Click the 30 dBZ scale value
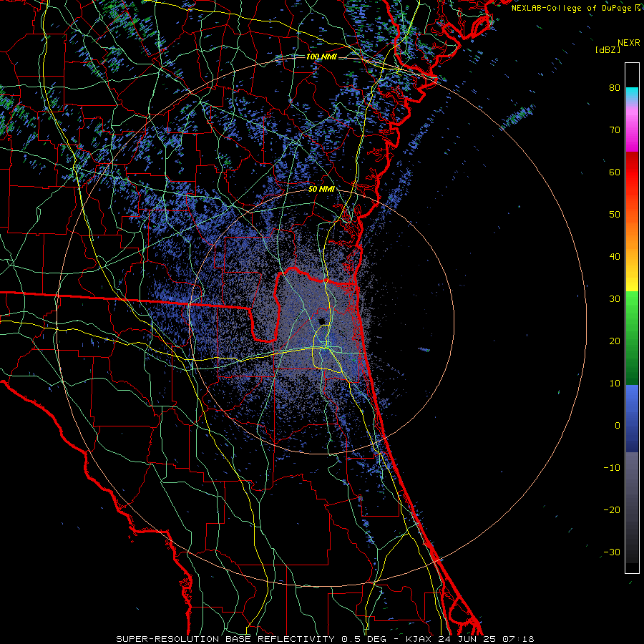The image size is (644, 644). (615, 299)
